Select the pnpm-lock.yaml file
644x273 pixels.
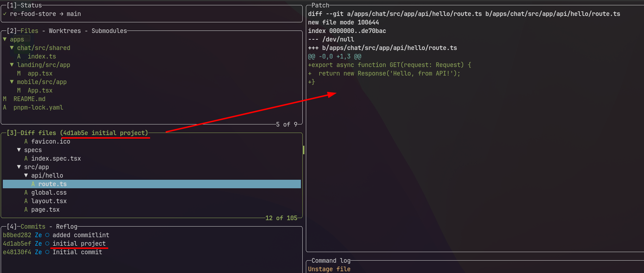[38, 107]
